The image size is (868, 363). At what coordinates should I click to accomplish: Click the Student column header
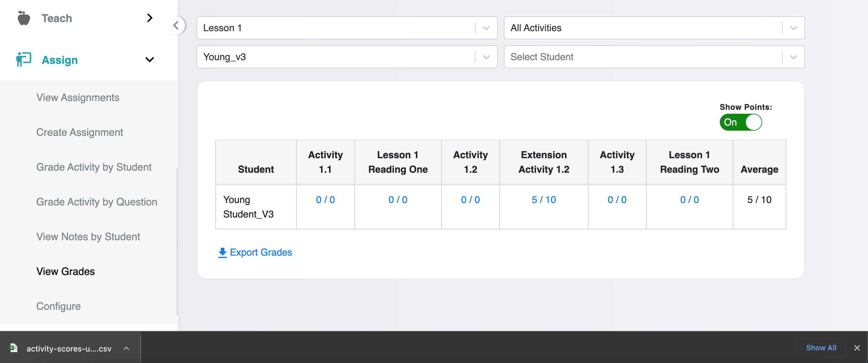coord(256,162)
